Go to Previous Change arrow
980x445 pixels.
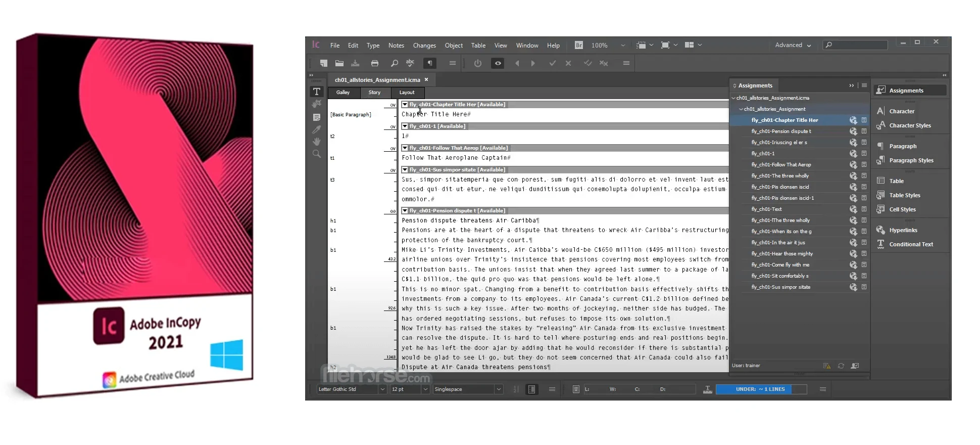point(517,63)
